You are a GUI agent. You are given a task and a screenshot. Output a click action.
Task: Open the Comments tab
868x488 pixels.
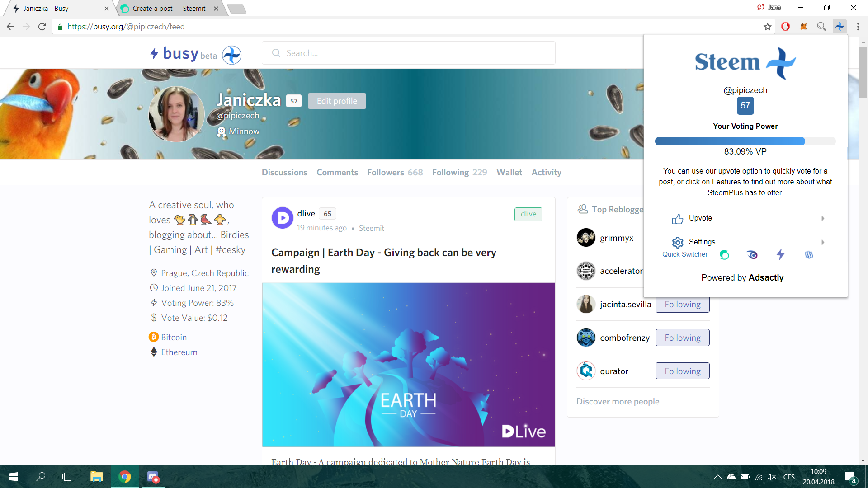pyautogui.click(x=337, y=172)
